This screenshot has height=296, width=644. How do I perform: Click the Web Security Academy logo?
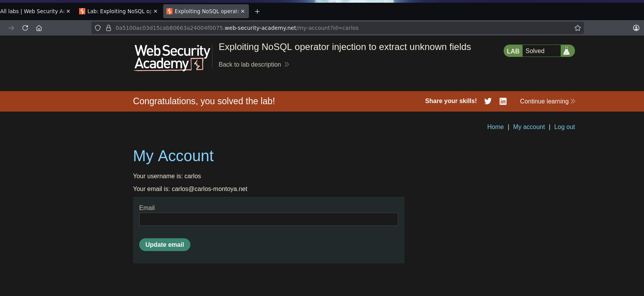coord(172,57)
